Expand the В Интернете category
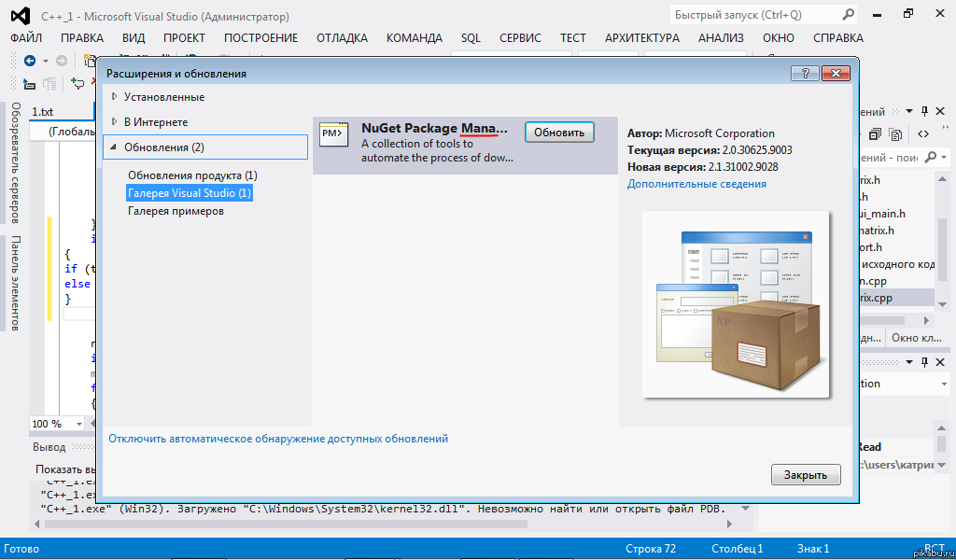 115,122
